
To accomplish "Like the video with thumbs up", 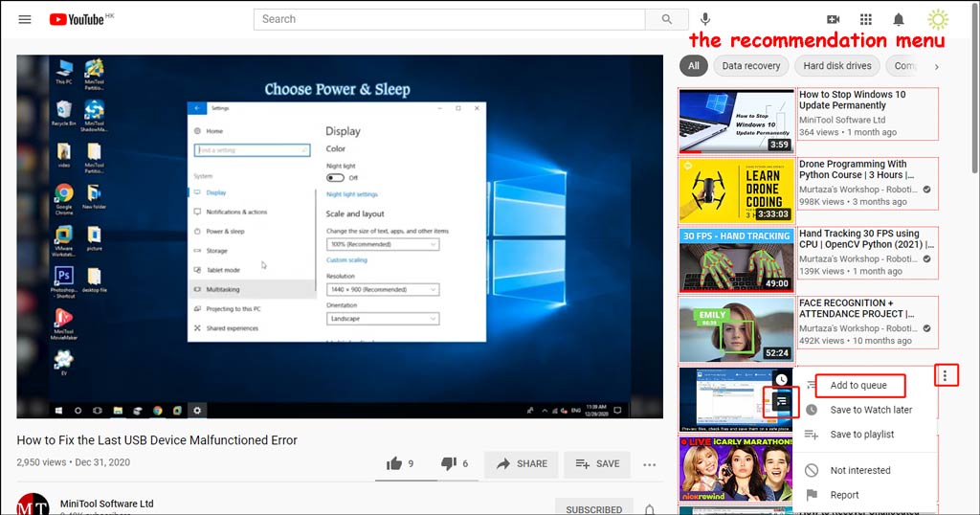I will click(393, 463).
